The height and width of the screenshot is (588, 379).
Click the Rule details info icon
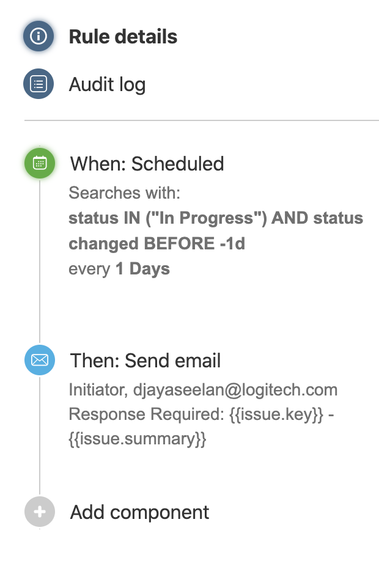tap(39, 35)
